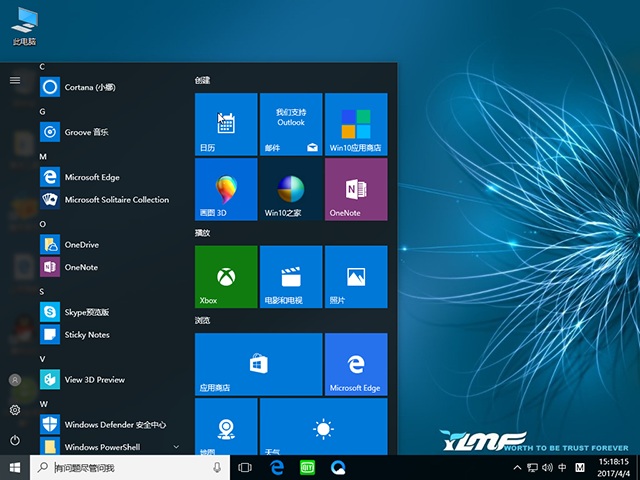The width and height of the screenshot is (640, 480).
Task: Launch Microsoft Edge tile in Browse group
Action: coord(356,364)
